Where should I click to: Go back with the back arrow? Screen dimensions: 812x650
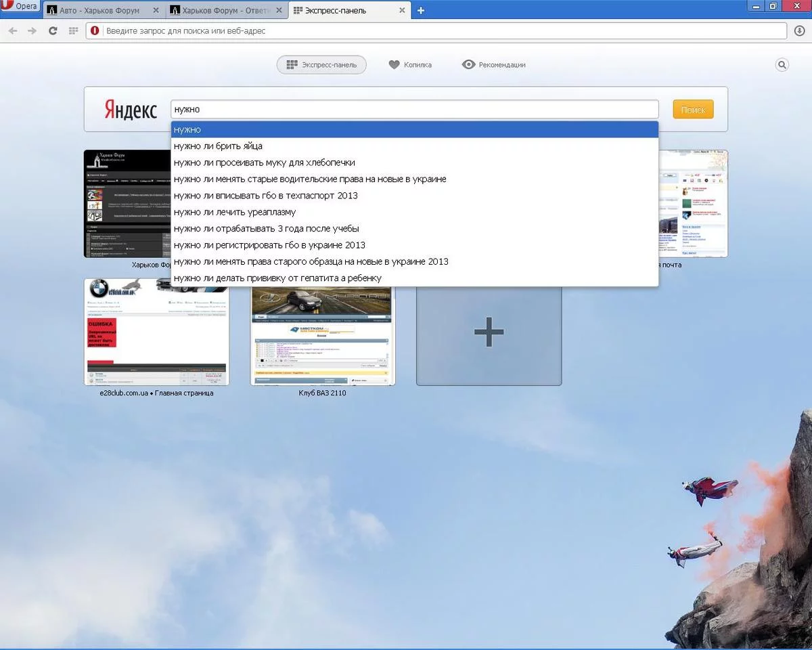13,30
